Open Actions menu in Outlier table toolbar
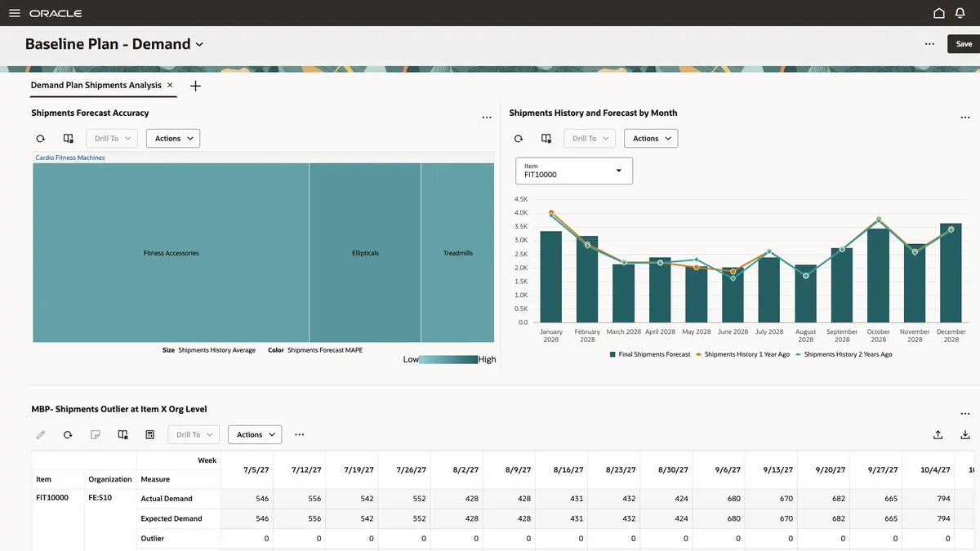Screen dimensions: 980x551 pos(255,435)
